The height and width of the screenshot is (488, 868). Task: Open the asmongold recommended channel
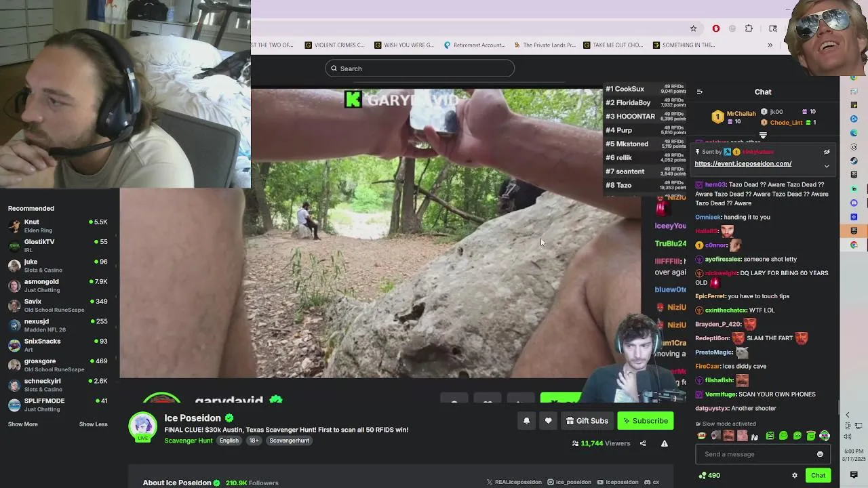click(57, 285)
